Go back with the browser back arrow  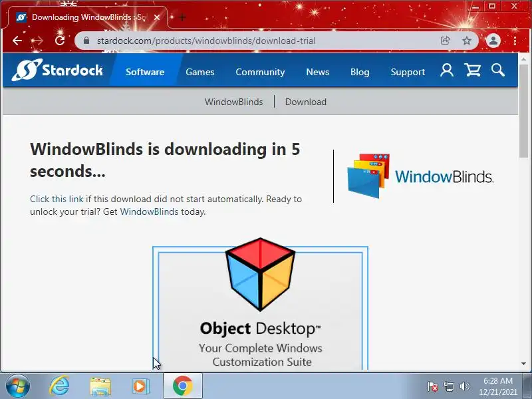(x=17, y=41)
